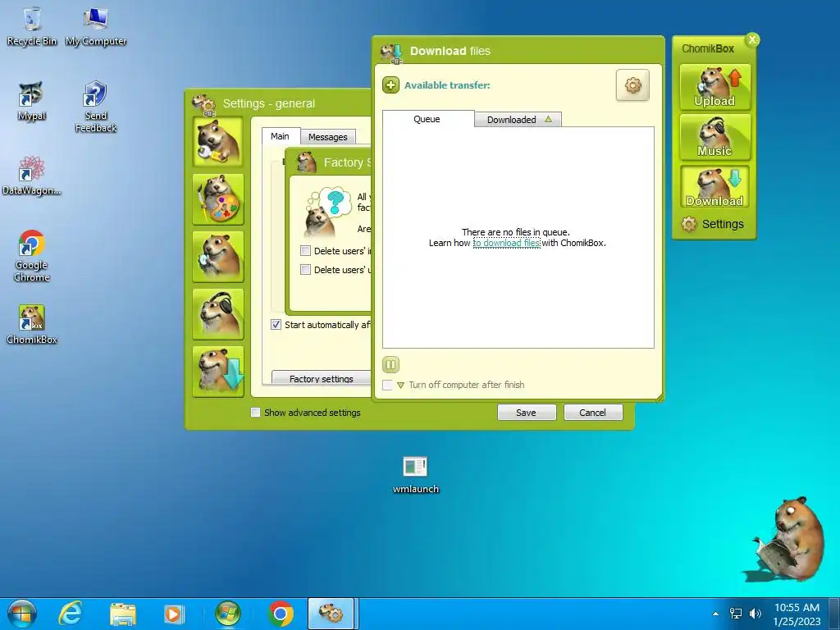Screen dimensions: 840x630
Task: Expand Turn off computer options triangle
Action: (400, 386)
